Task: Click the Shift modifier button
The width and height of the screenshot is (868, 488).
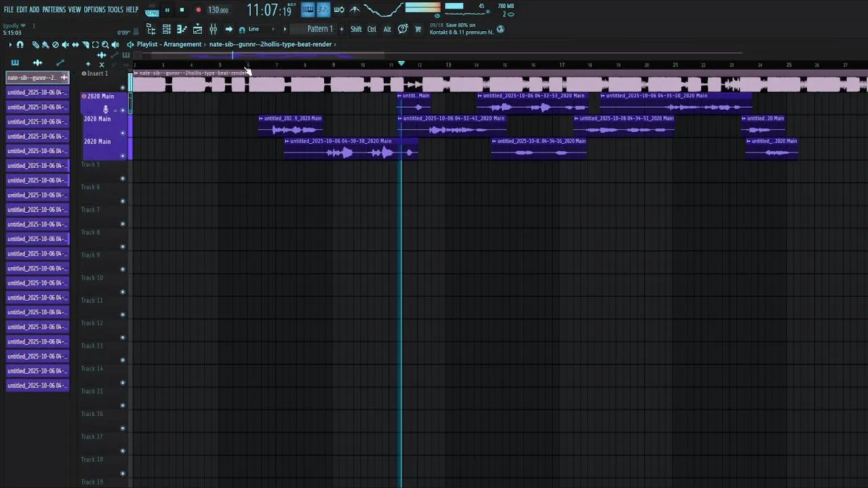Action: coord(356,29)
